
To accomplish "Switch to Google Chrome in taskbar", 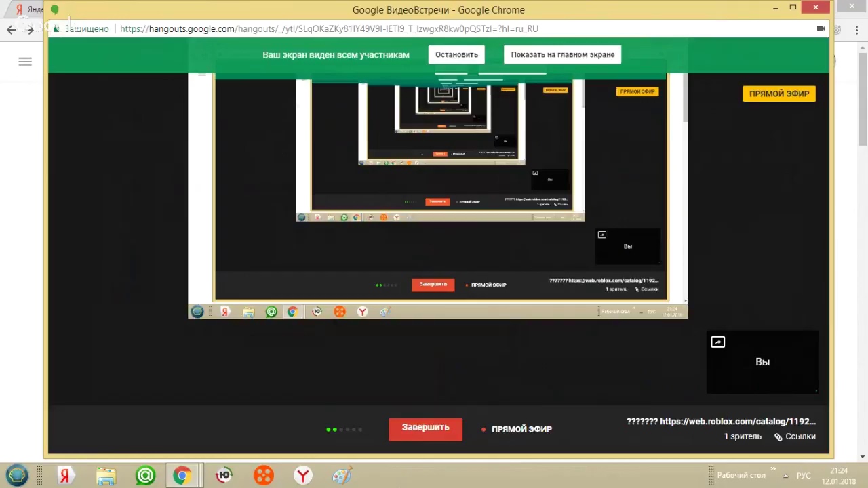I will tap(182, 475).
